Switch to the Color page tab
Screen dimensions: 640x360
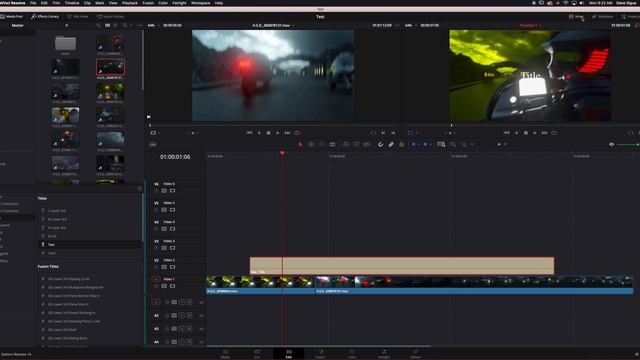coord(352,353)
